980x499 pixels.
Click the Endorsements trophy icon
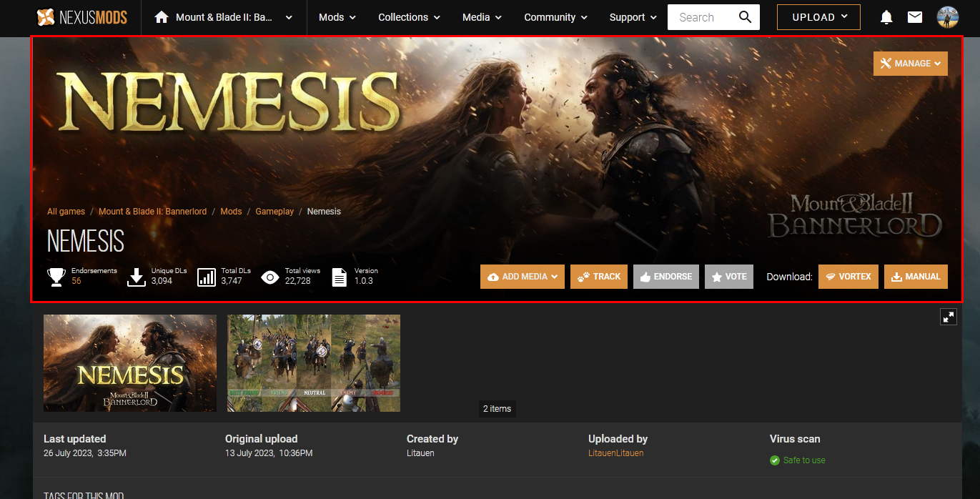coord(56,277)
